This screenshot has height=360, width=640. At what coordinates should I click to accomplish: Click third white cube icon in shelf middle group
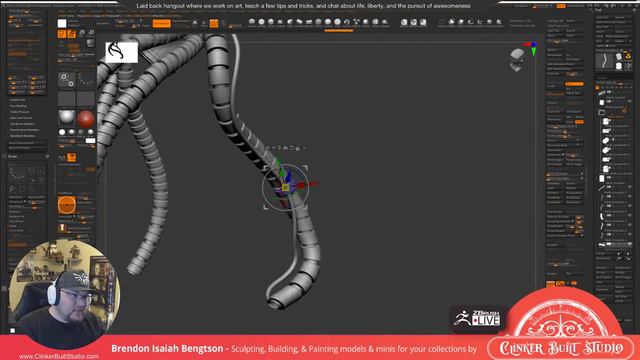click(x=423, y=22)
